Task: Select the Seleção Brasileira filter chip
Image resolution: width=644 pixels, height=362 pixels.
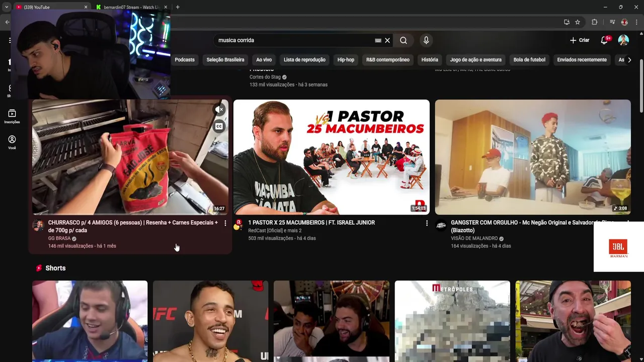Action: tap(225, 60)
